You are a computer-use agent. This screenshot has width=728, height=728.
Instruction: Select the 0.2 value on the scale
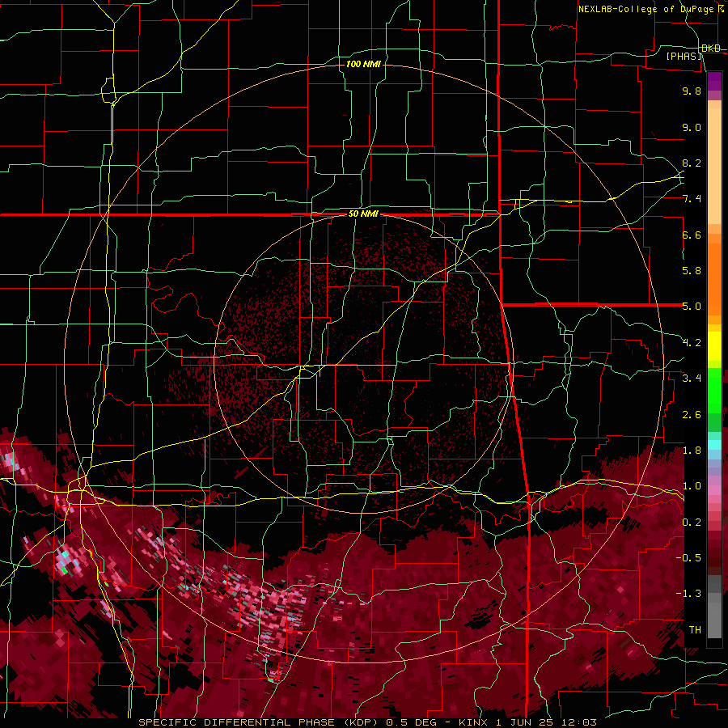[x=692, y=523]
